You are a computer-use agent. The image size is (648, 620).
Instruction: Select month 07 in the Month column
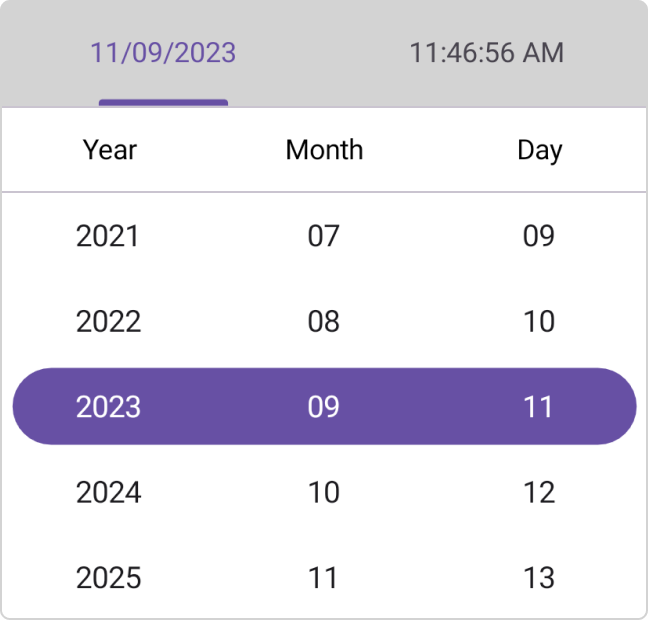[324, 236]
